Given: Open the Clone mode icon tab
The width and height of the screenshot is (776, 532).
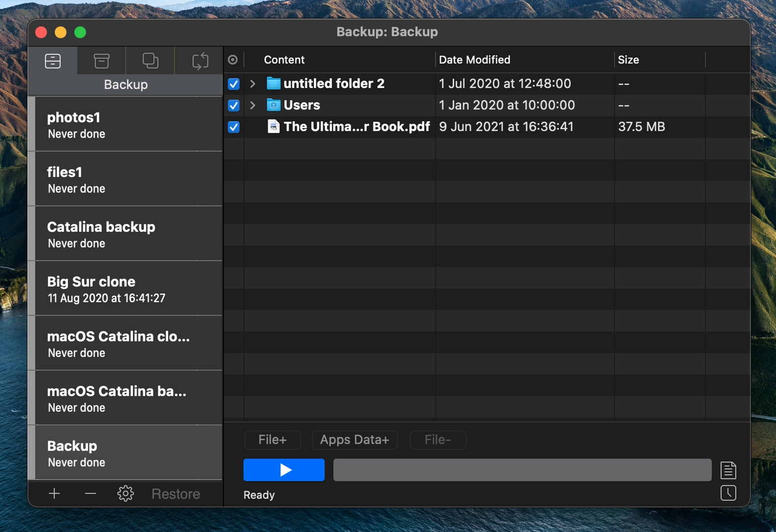Looking at the screenshot, I should click(150, 61).
